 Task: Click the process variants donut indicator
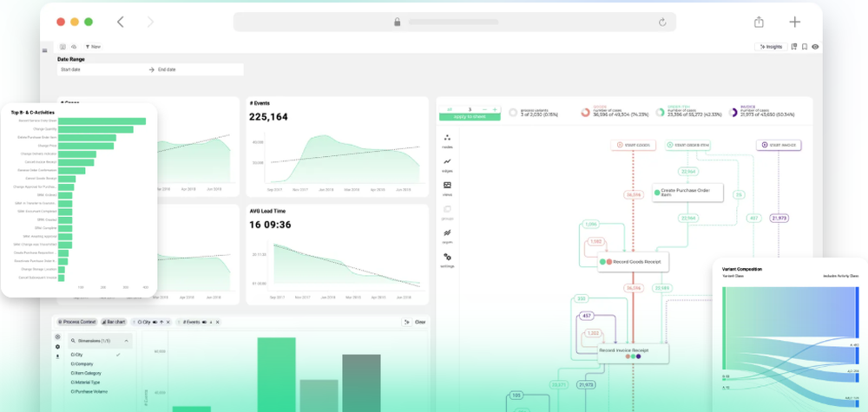point(513,112)
